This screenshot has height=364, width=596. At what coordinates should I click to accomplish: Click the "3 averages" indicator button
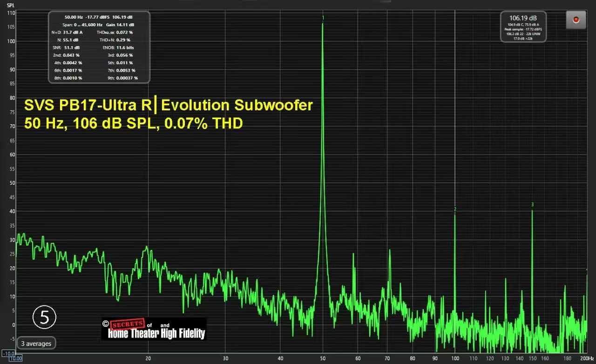click(36, 344)
